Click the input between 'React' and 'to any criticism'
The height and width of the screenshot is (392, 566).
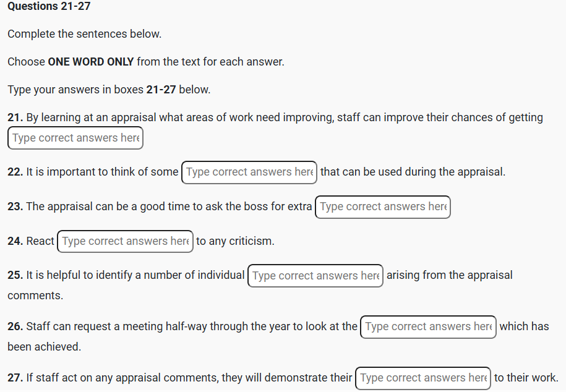pyautogui.click(x=126, y=241)
